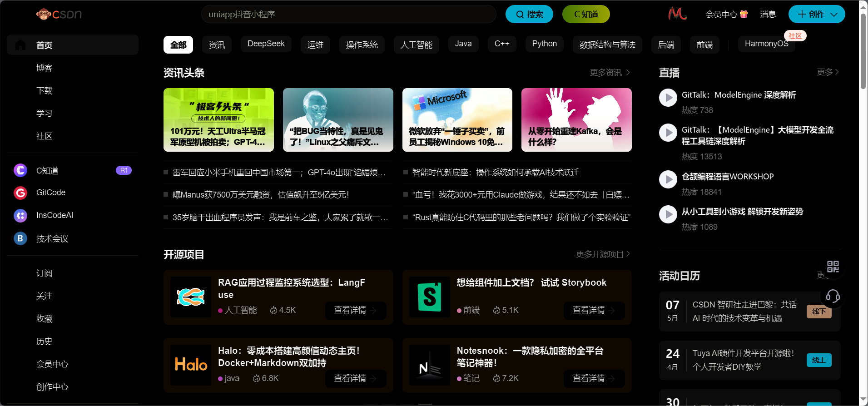Click the 搜索 search button

tap(529, 14)
